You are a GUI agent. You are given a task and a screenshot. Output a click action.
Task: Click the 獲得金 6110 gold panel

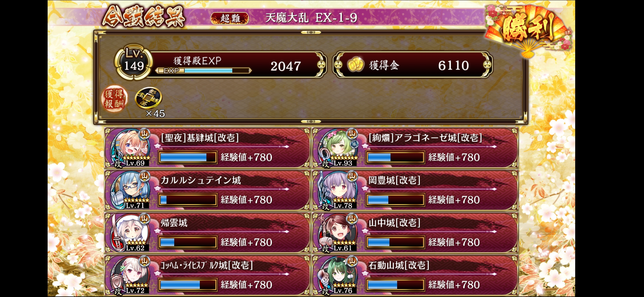(413, 65)
